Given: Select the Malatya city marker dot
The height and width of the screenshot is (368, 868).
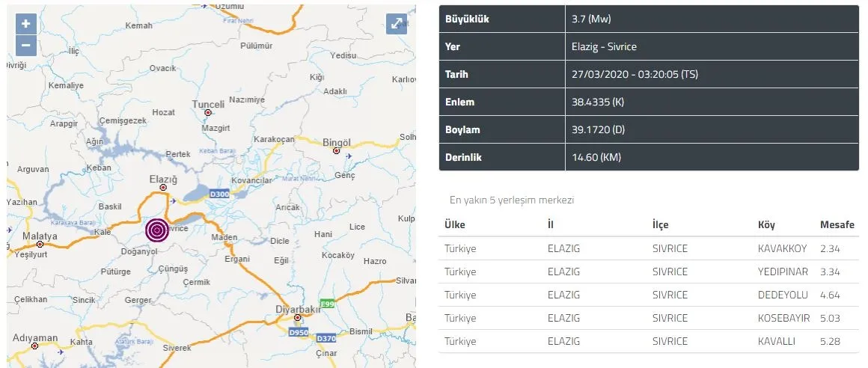Looking at the screenshot, I should 40,244.
